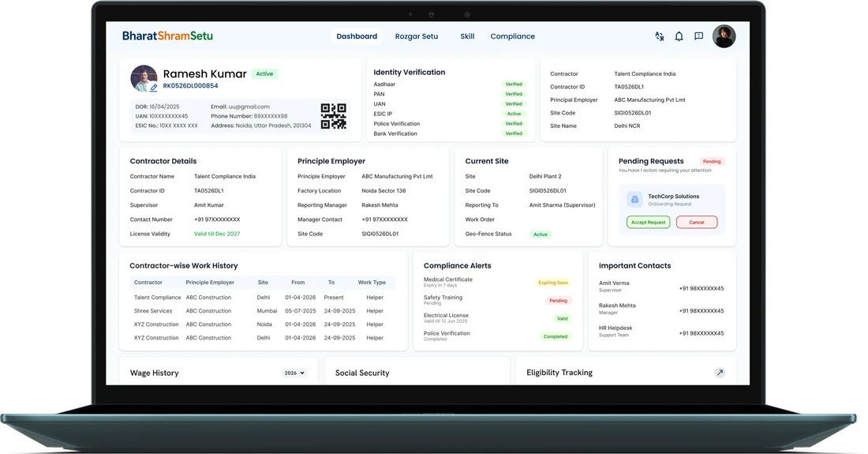Image resolution: width=868 pixels, height=454 pixels.
Task: Go to the Compliance tab
Action: (x=513, y=36)
